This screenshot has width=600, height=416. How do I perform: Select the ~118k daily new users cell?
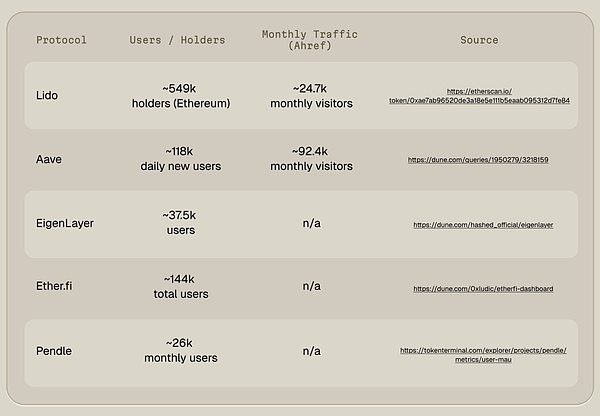[x=180, y=159]
